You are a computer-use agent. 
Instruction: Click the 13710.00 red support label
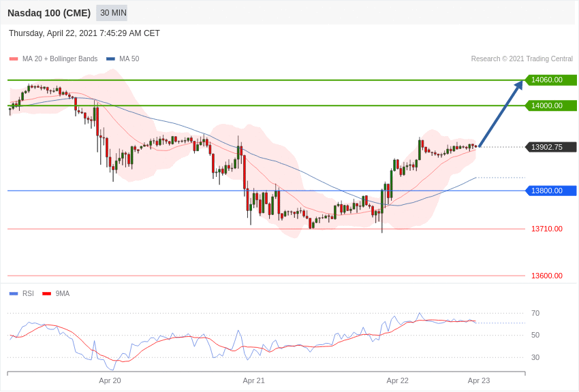(547, 229)
